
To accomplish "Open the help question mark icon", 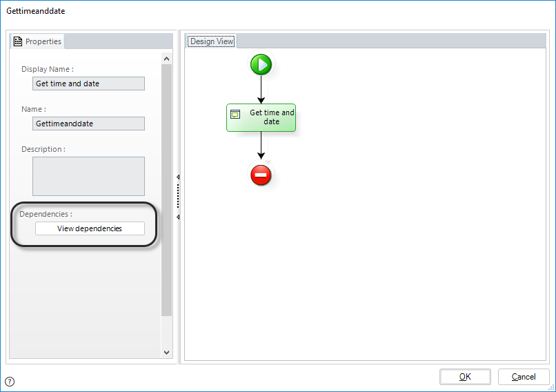I will coord(10,382).
